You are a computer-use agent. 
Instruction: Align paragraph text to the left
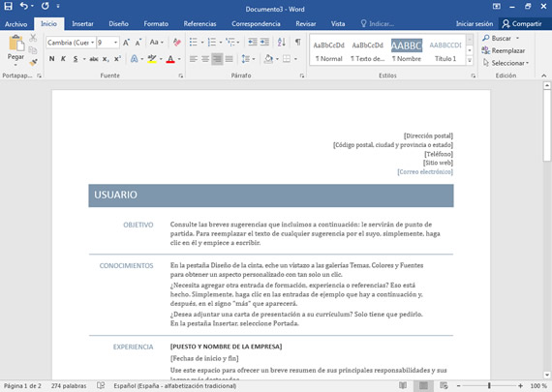pos(194,59)
